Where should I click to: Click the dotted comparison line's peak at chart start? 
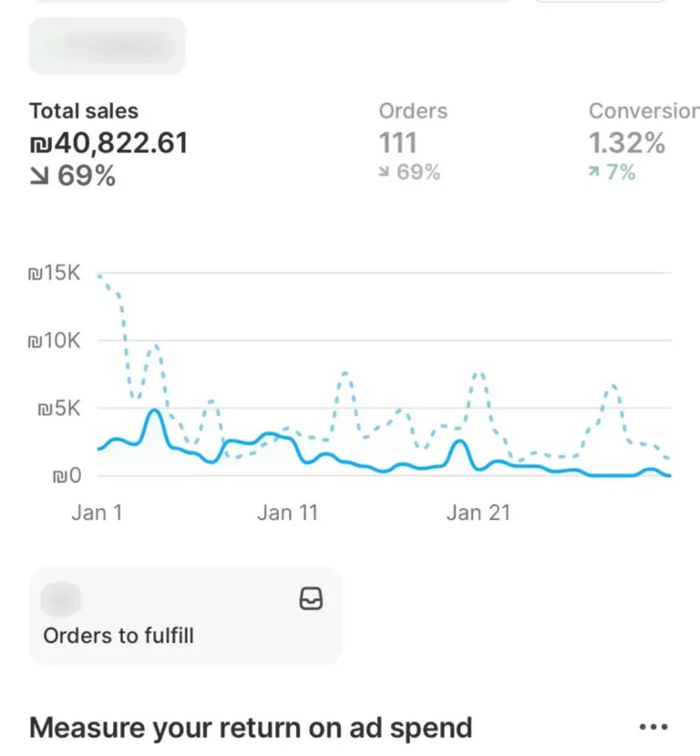99,274
